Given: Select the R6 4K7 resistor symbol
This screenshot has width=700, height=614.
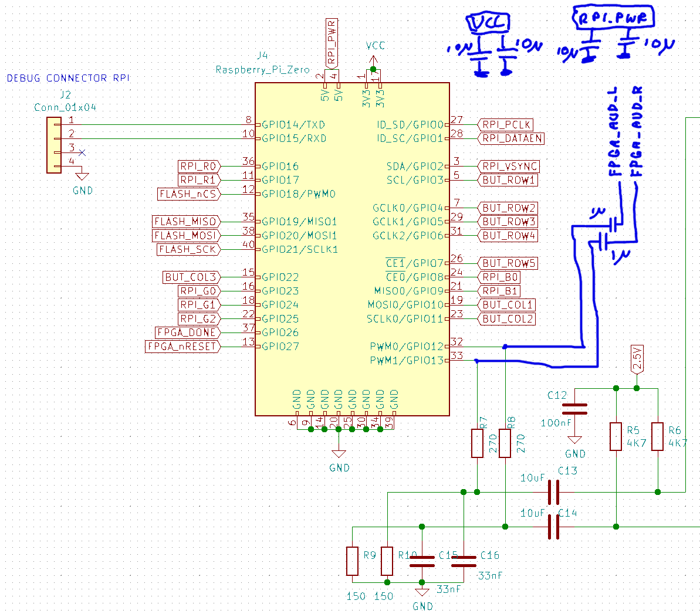Looking at the screenshot, I should click(658, 436).
